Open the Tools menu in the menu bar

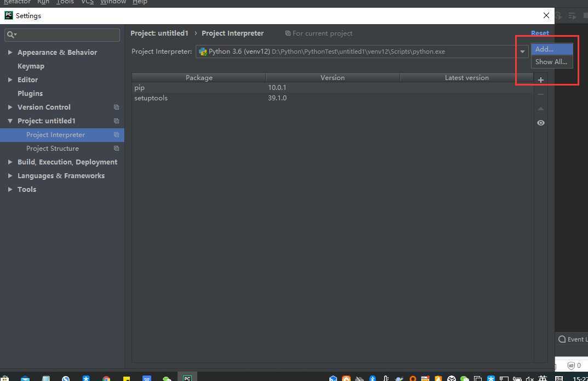point(65,2)
